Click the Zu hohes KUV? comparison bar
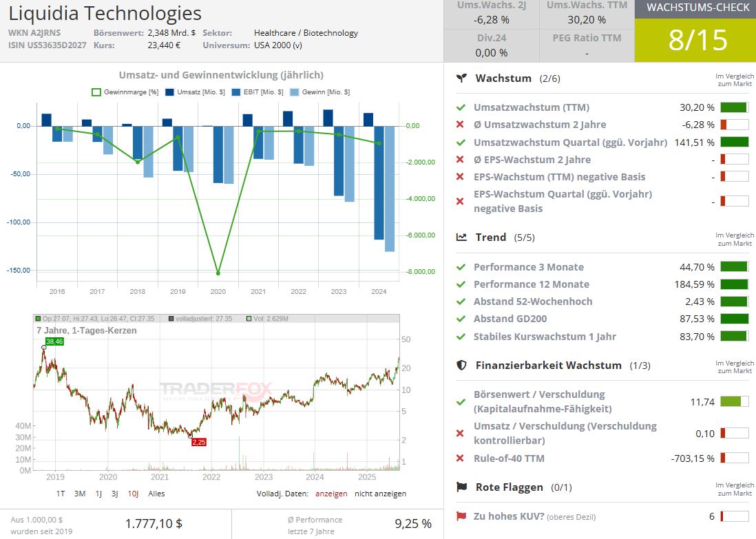756x539 pixels. (734, 516)
